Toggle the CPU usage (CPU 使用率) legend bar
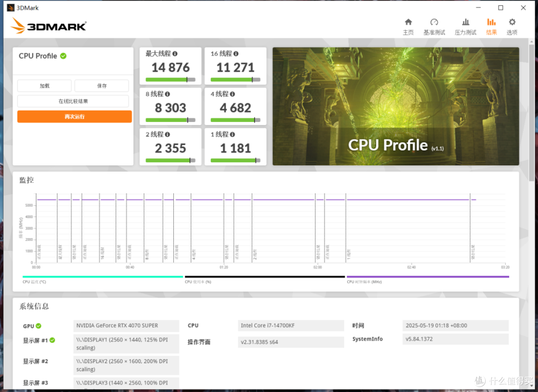Screen dimensions: 538x392 265,277
